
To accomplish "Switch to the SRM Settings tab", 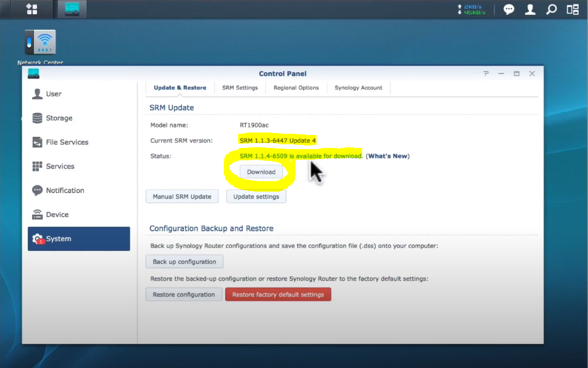I will tap(240, 88).
